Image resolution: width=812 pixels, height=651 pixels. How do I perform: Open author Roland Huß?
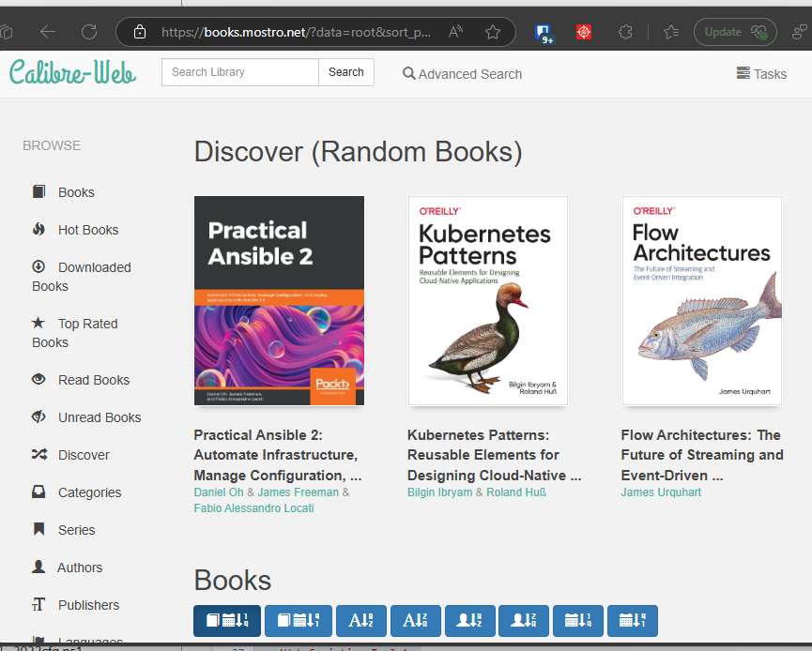[516, 492]
